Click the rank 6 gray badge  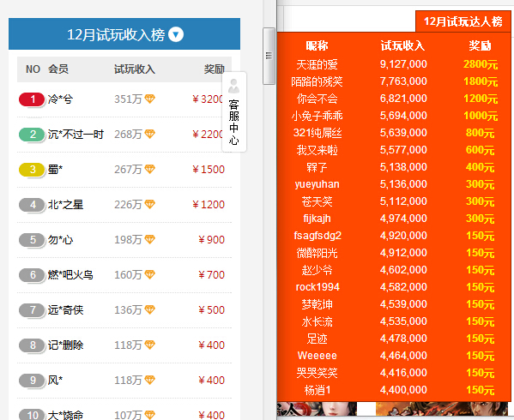pyautogui.click(x=32, y=275)
